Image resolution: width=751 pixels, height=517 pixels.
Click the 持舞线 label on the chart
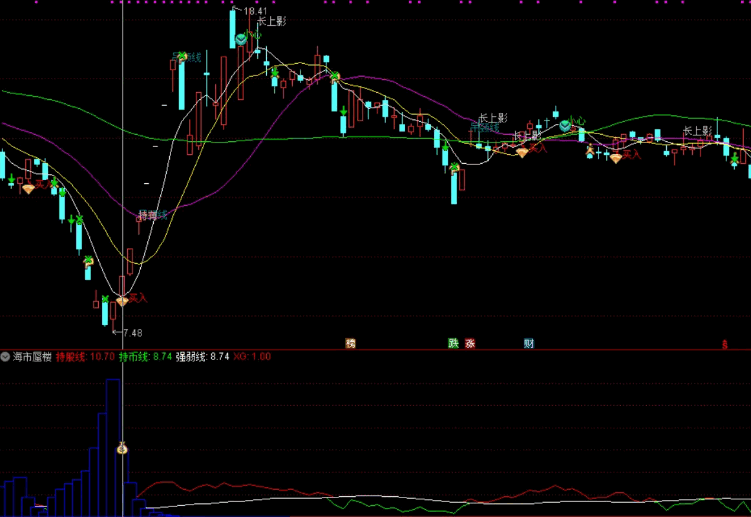(x=152, y=215)
